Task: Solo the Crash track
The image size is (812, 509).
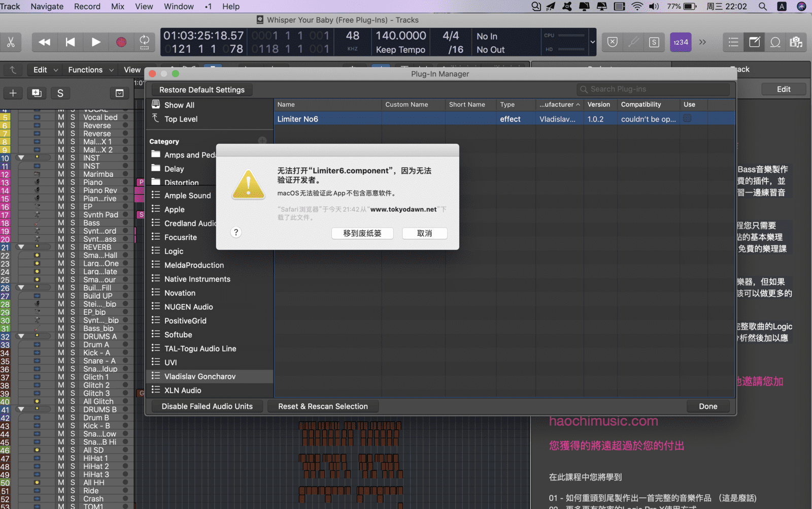Action: click(x=73, y=499)
